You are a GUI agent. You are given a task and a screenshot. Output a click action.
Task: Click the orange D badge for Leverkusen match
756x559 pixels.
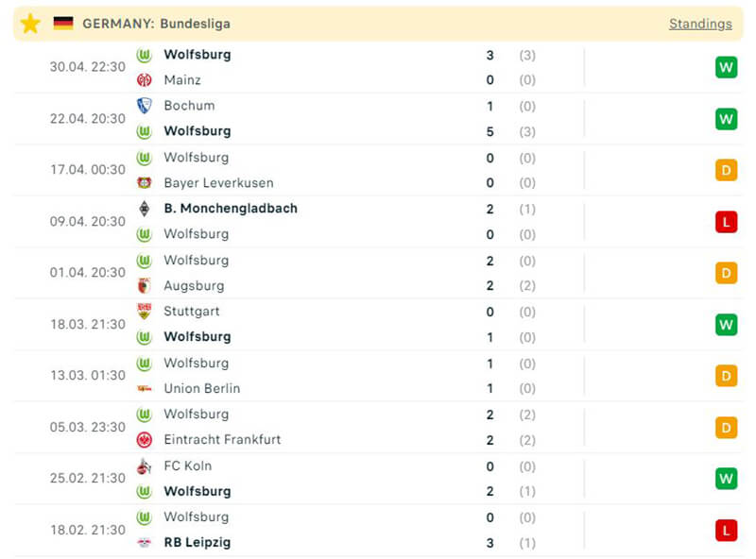(x=726, y=170)
